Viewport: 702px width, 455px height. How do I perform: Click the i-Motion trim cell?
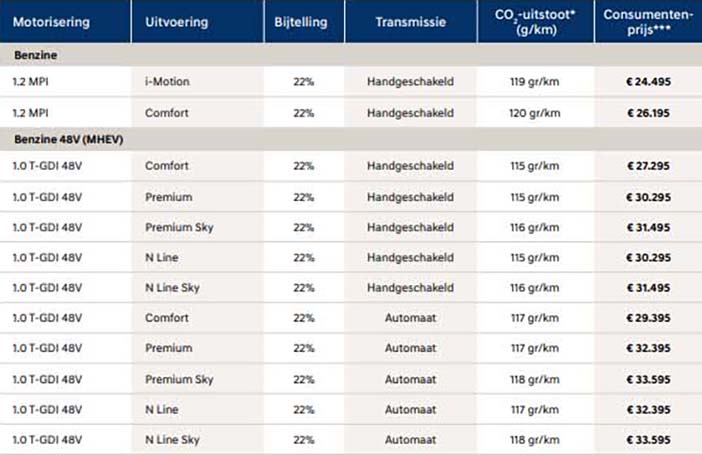point(197,82)
